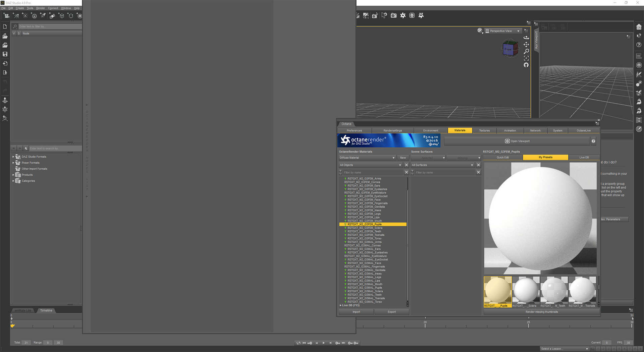Select the viewport zoom magnifier tool

click(x=526, y=51)
